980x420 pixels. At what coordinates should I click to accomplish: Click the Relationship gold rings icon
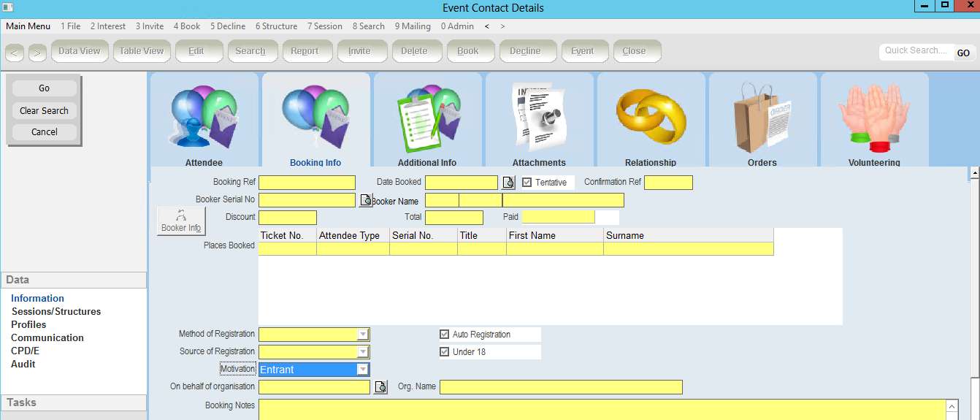651,118
